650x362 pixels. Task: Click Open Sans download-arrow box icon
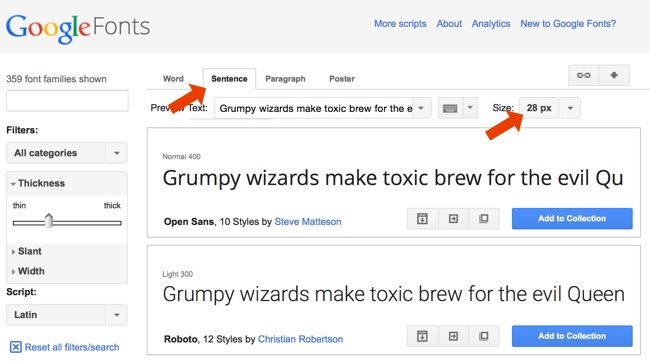pyautogui.click(x=422, y=219)
